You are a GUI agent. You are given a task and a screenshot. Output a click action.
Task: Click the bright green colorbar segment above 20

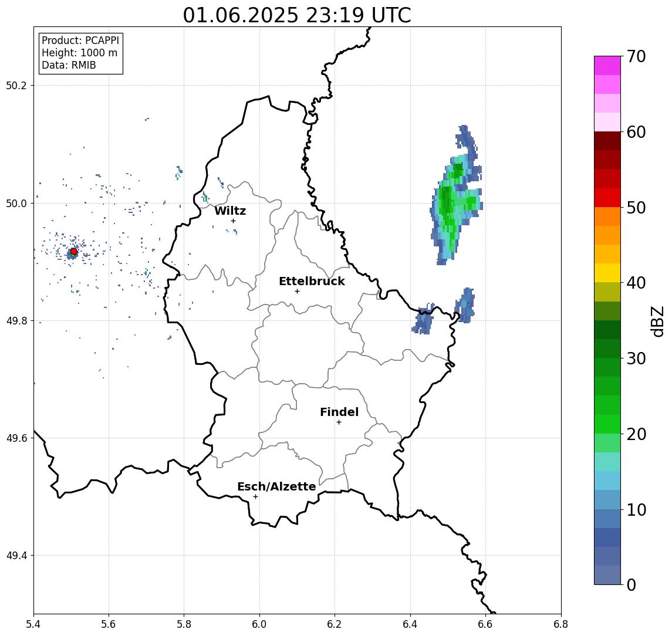tap(607, 424)
